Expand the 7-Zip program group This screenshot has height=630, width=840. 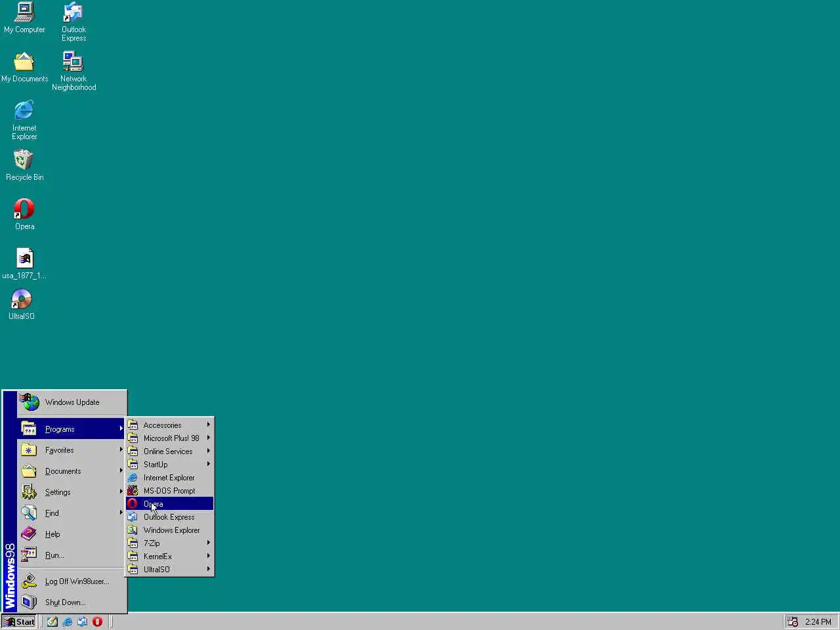click(x=169, y=543)
